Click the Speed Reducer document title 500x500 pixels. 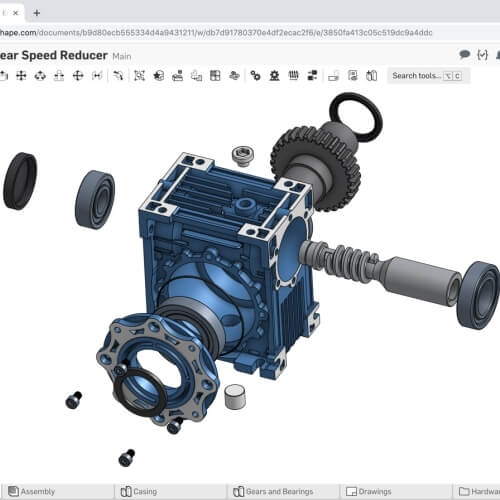(x=53, y=55)
